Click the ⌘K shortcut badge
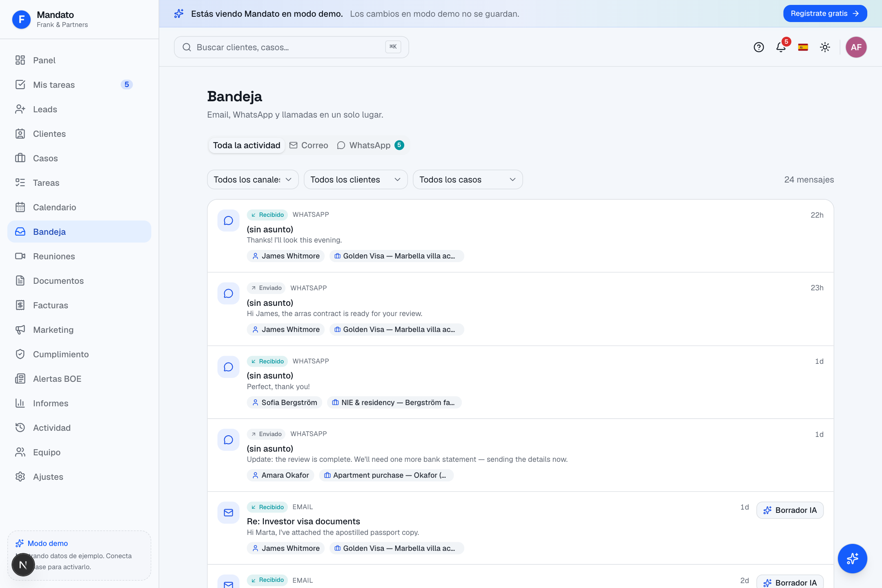The height and width of the screenshot is (588, 882). tap(393, 47)
